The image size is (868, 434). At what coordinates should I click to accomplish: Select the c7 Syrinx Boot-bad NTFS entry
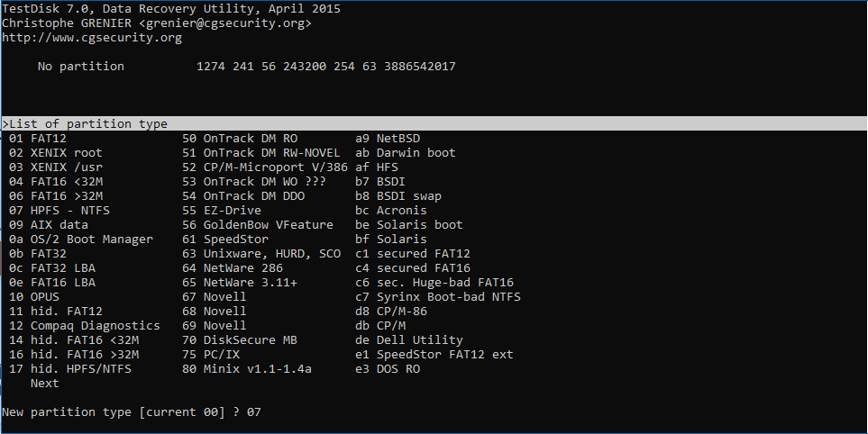tap(438, 296)
